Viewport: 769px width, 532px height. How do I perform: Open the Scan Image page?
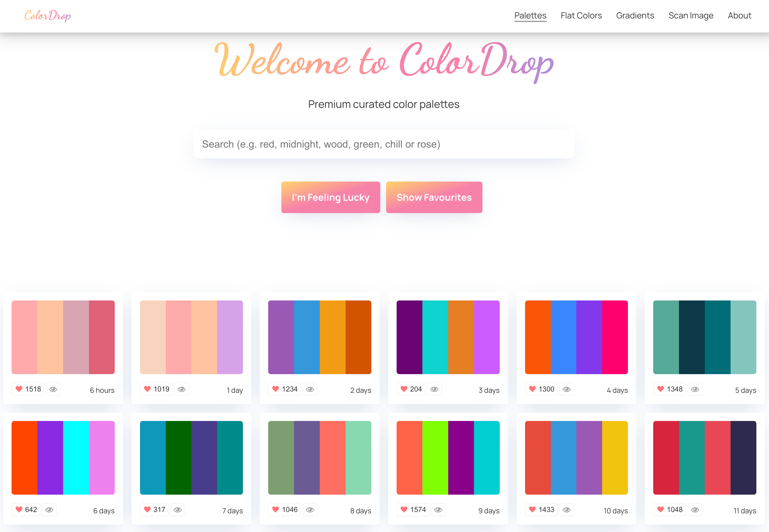691,15
